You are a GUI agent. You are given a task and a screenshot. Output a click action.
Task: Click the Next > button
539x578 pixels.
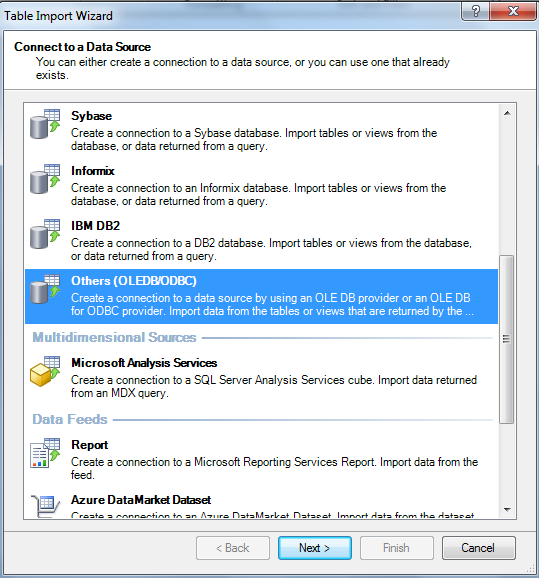click(314, 548)
